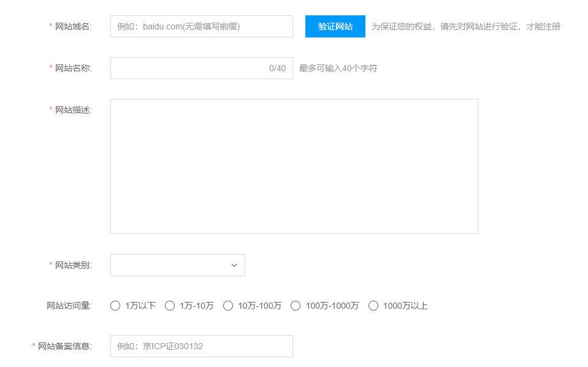Click the 网站访问量 field label
This screenshot has width=588, height=367.
[x=69, y=306]
